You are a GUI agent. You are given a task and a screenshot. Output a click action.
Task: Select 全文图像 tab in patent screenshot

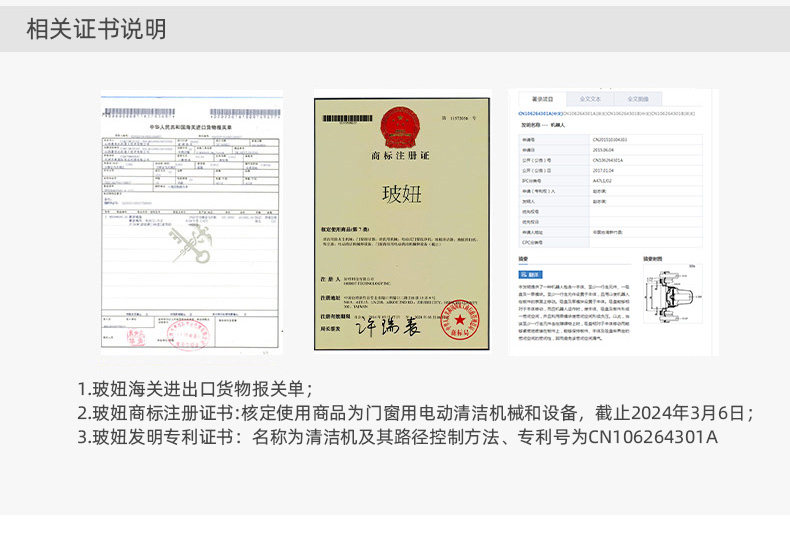tap(638, 99)
